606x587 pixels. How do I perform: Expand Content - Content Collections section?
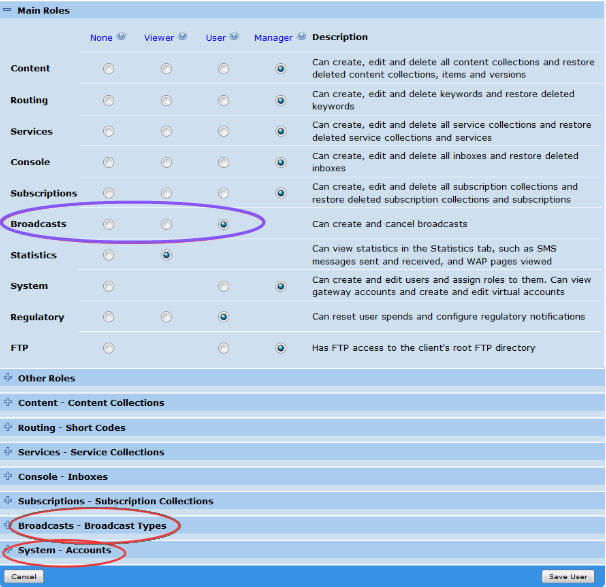(8, 402)
